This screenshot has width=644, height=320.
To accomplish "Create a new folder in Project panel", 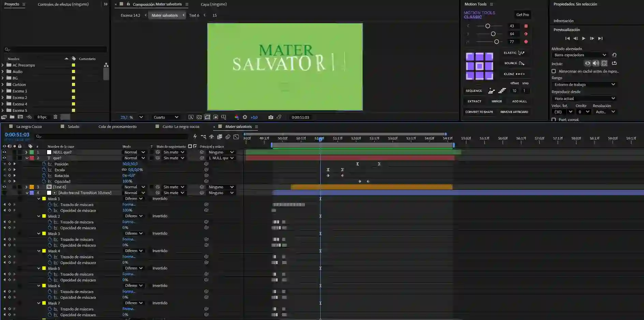I will (x=12, y=117).
